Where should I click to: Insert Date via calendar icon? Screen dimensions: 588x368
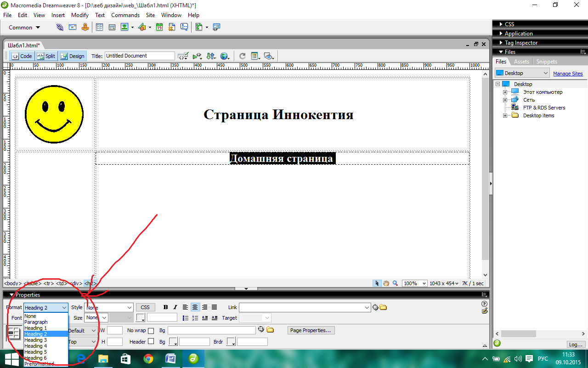[159, 27]
